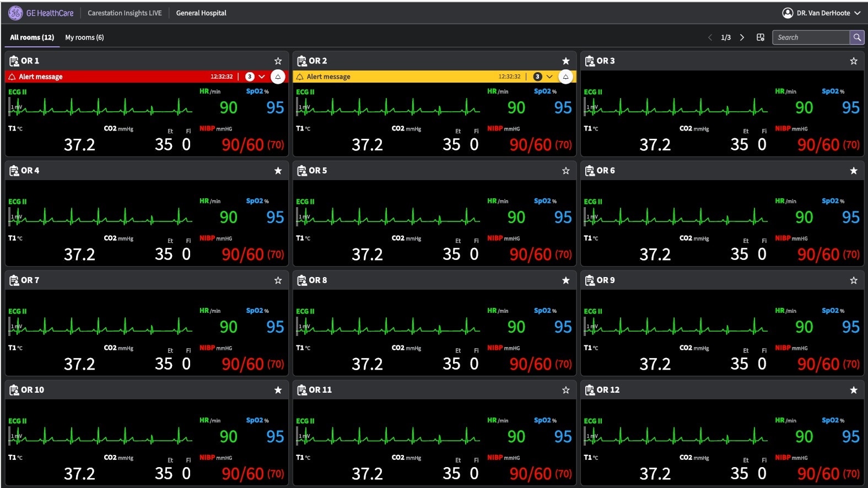This screenshot has height=488, width=868.
Task: Expand the OR 1 red alert list
Action: click(x=262, y=77)
